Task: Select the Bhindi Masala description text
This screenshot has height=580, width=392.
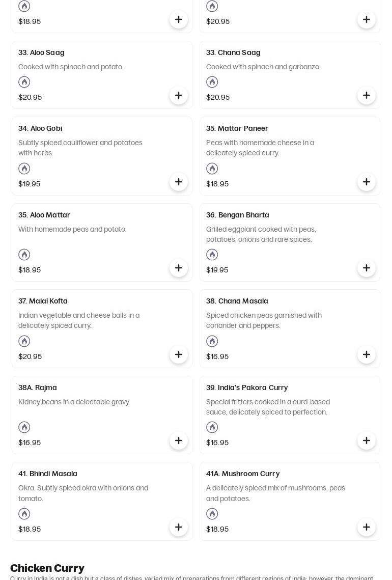Action: 83,493
